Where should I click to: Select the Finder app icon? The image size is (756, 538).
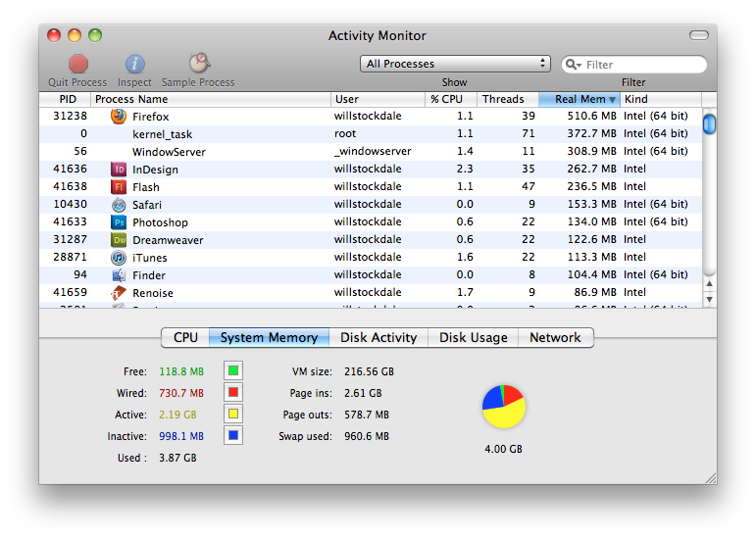pyautogui.click(x=119, y=275)
